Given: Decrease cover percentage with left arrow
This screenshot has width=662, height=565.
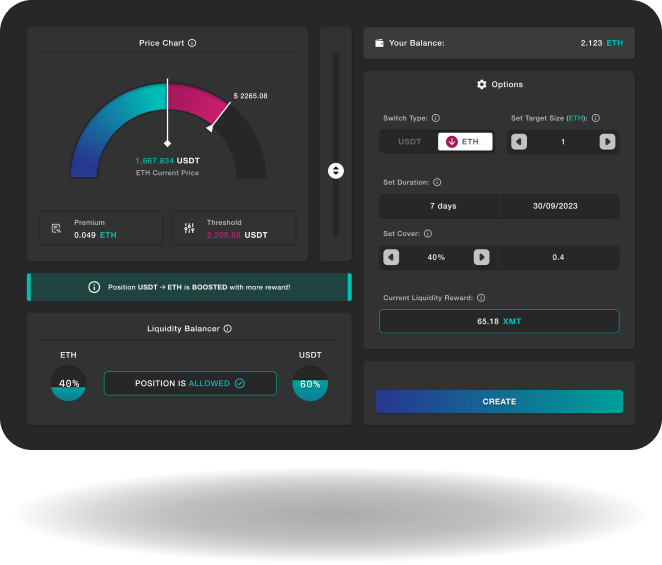Looking at the screenshot, I should click(x=391, y=257).
